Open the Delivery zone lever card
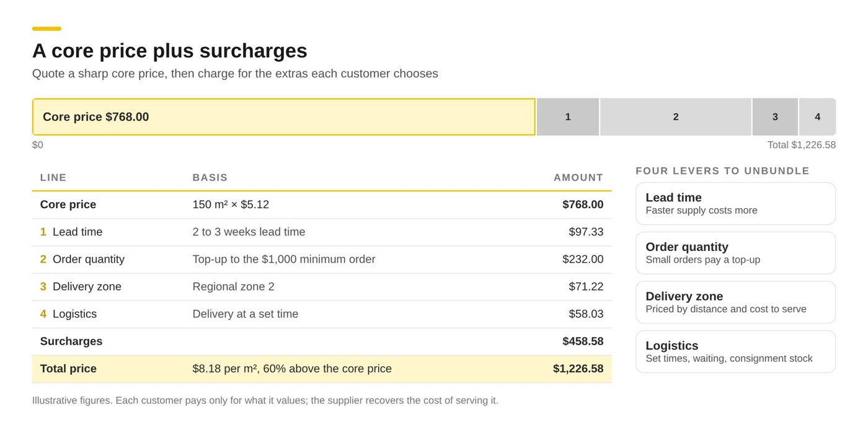The height and width of the screenshot is (433, 868). click(735, 302)
